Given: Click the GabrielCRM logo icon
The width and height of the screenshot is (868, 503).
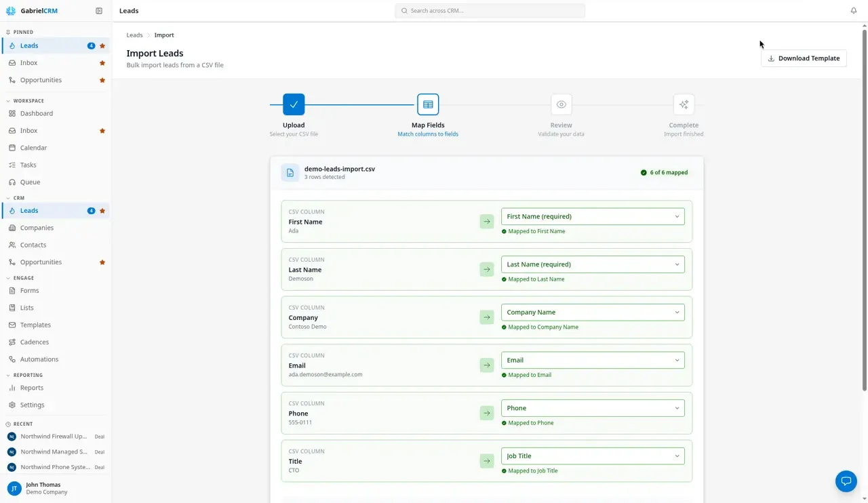Looking at the screenshot, I should (x=11, y=11).
